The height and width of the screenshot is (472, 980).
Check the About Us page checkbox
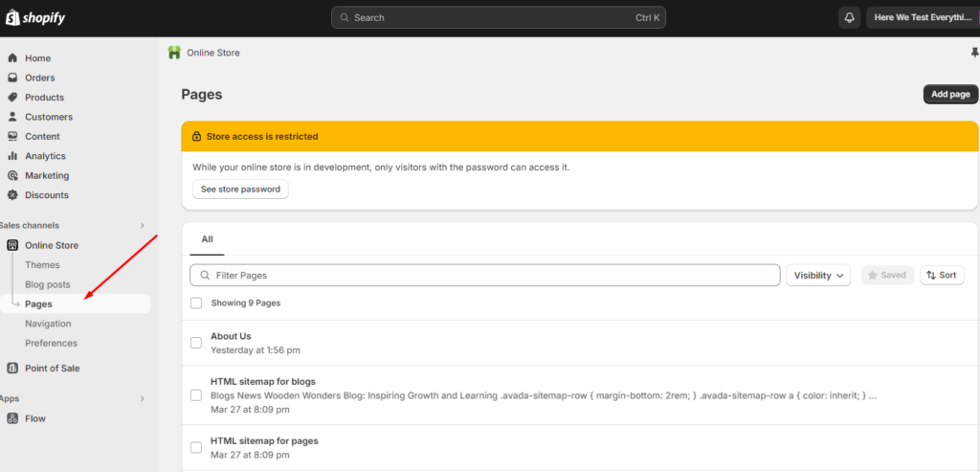coord(196,343)
